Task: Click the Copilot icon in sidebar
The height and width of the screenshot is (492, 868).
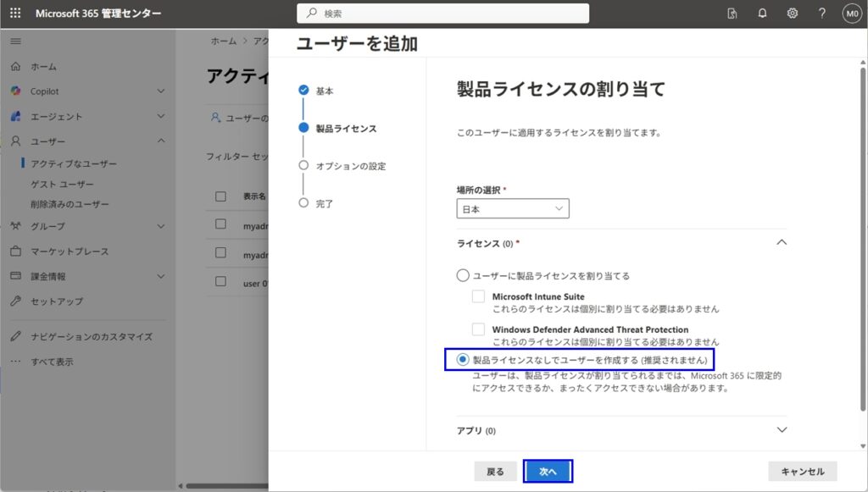Action: point(15,91)
